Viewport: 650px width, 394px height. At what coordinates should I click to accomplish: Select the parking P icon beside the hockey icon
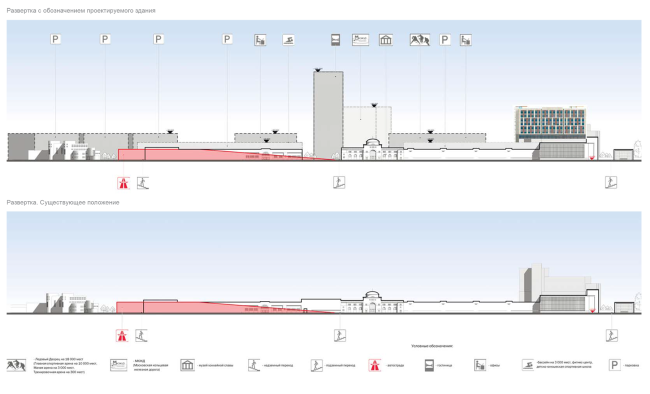(x=445, y=40)
